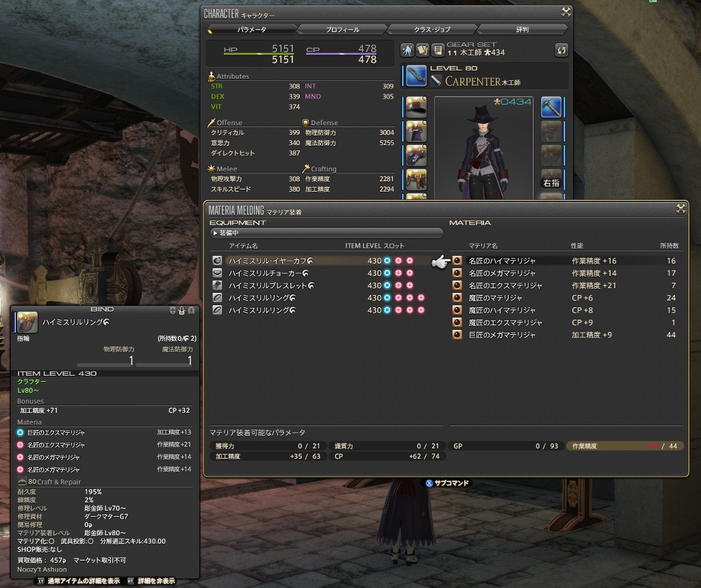Screen dimensions: 701x588
Task: Click the CP +62 / 74 parameter
Action: tap(386, 456)
